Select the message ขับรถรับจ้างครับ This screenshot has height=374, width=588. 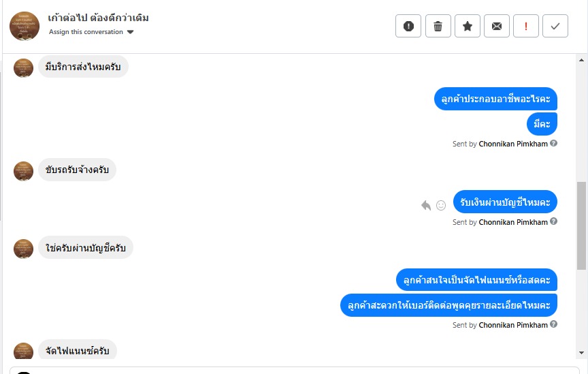pos(78,170)
